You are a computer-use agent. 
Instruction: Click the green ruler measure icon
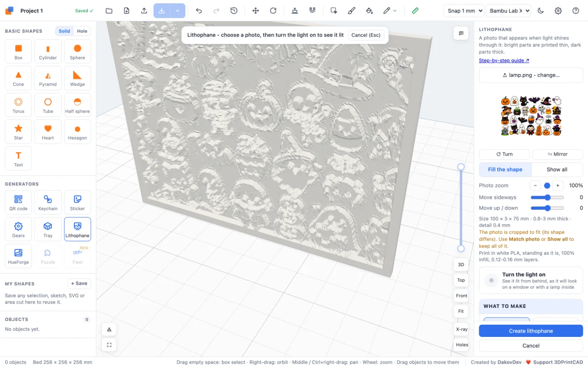click(415, 11)
